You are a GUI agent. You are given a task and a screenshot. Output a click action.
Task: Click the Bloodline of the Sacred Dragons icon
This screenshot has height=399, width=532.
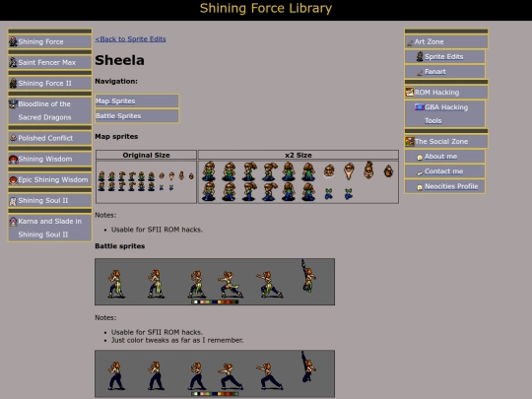click(x=13, y=103)
